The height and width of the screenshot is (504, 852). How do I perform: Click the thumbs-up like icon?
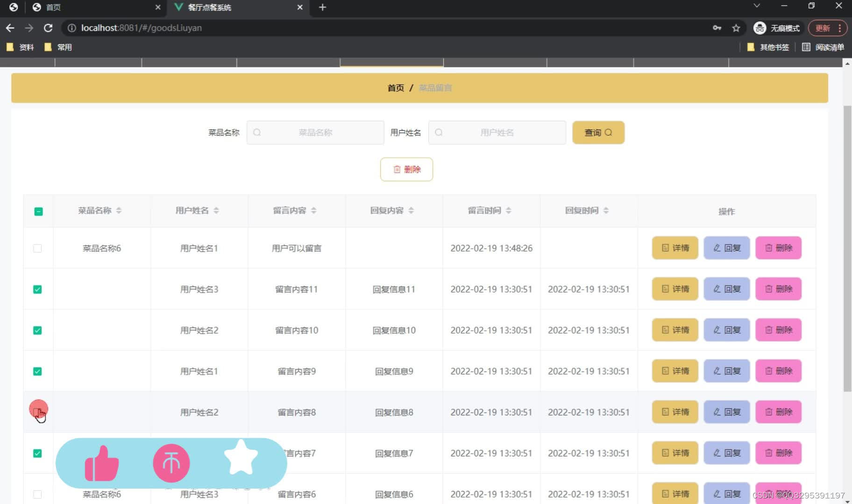tap(101, 463)
